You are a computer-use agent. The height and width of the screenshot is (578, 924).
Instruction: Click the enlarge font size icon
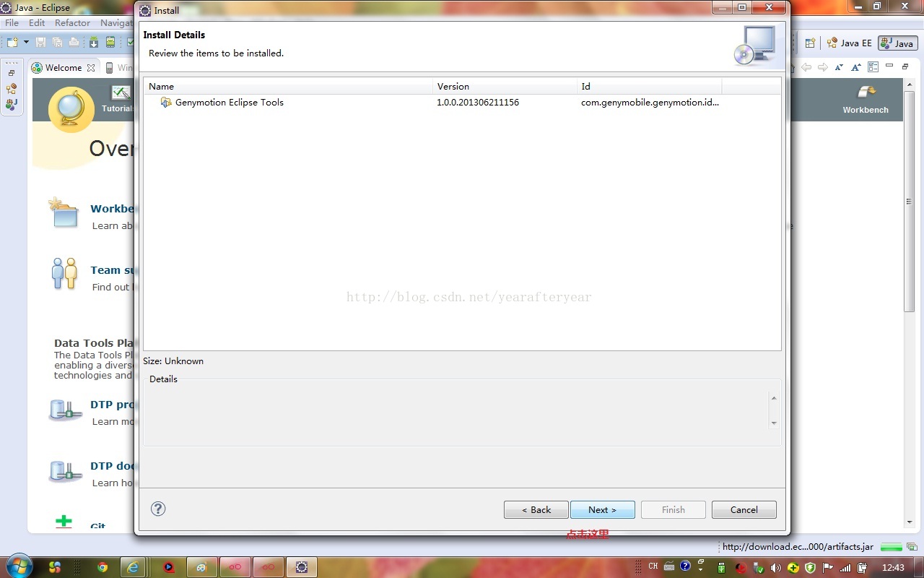856,67
